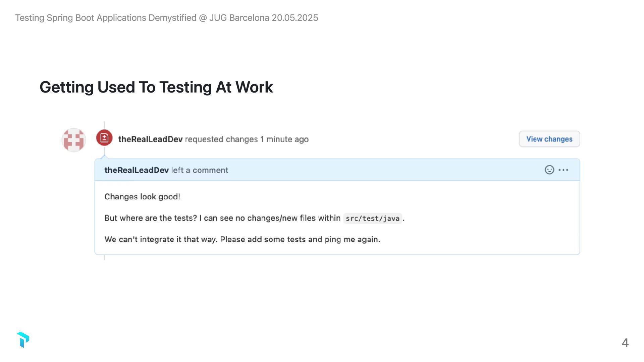Click the "JUG Barcelona 20.05.2025" header text

pos(264,18)
